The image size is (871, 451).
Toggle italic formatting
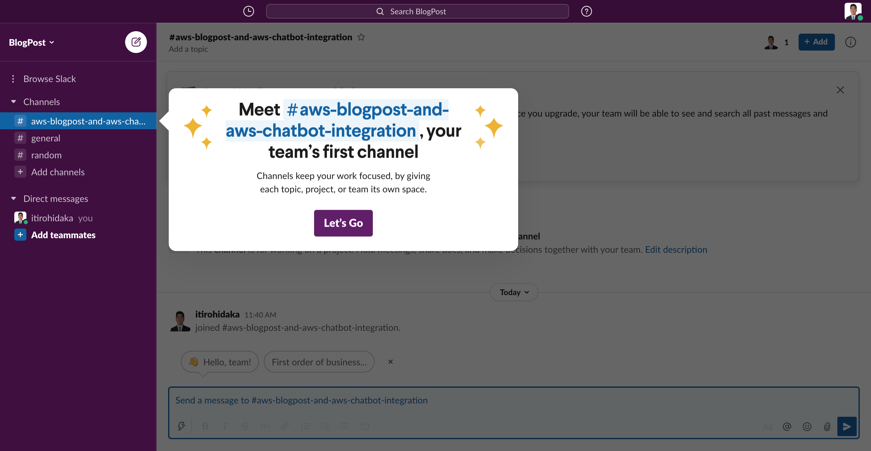(225, 427)
